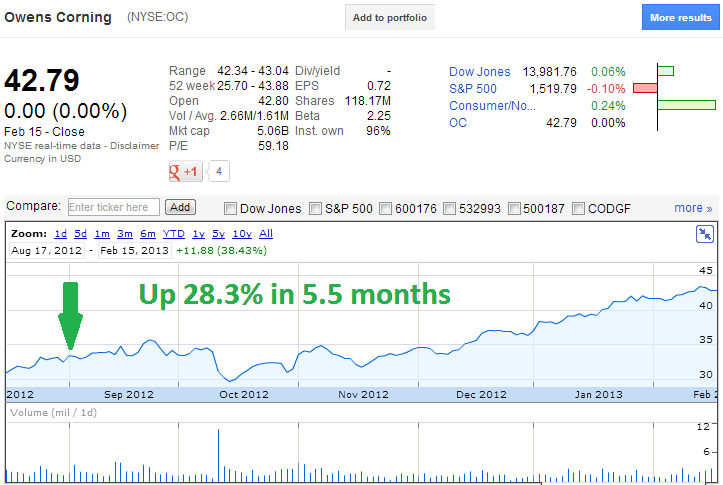The image size is (723, 485).
Task: Tick the 600176 compare checkbox
Action: [x=385, y=209]
